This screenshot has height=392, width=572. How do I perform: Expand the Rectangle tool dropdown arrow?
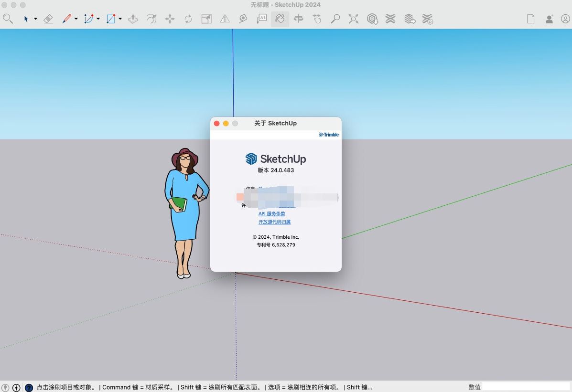[120, 19]
